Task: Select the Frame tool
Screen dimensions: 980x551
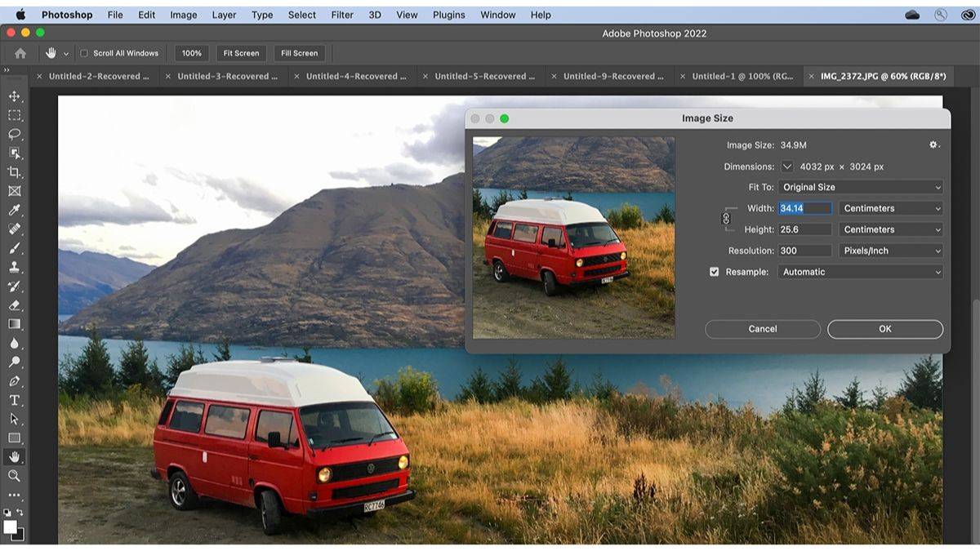Action: pos(15,191)
